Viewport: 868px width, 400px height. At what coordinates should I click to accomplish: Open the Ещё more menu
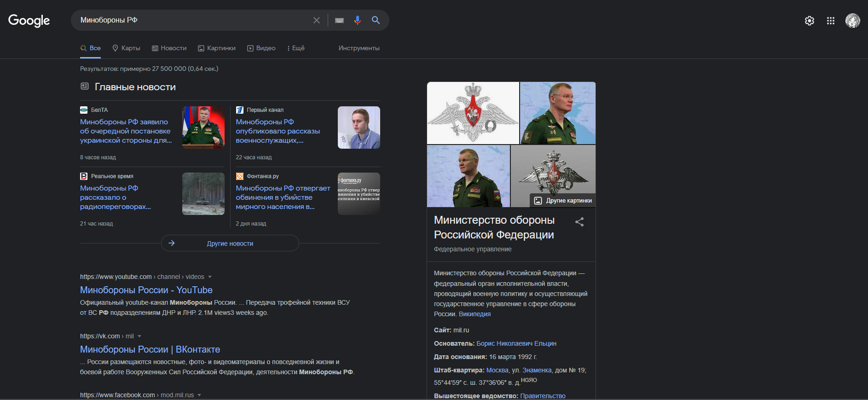(x=295, y=48)
